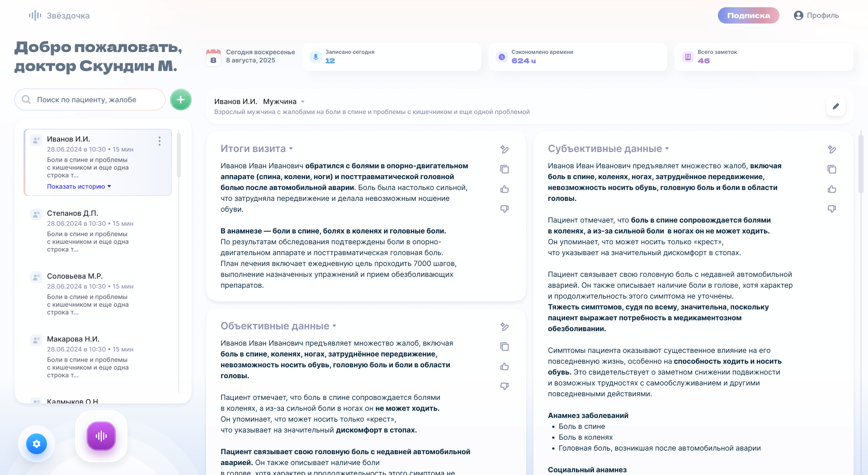Dislike the Итоги визита section

[x=505, y=209]
